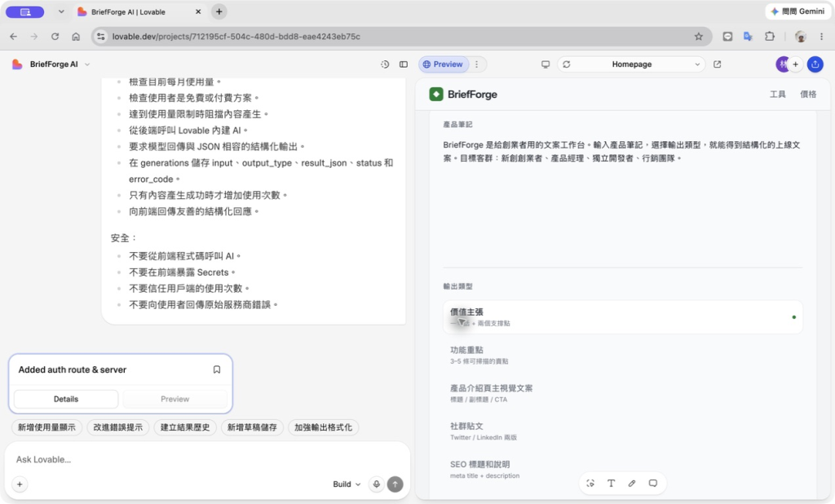This screenshot has width=835, height=504.
Task: Click the purple tab group icon
Action: 25,11
